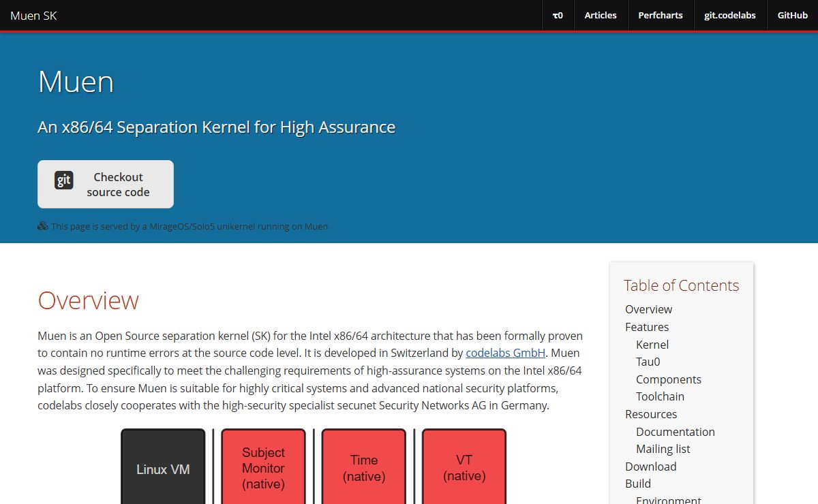Click the cubes icon beside the MirageOS notice
Viewport: 818px width, 504px height.
43,226
